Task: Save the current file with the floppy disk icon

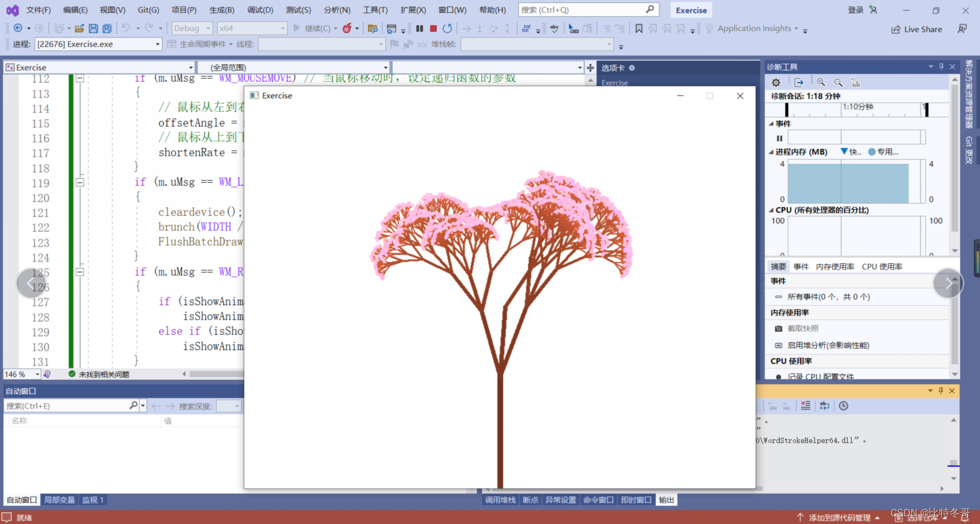Action: pos(93,28)
